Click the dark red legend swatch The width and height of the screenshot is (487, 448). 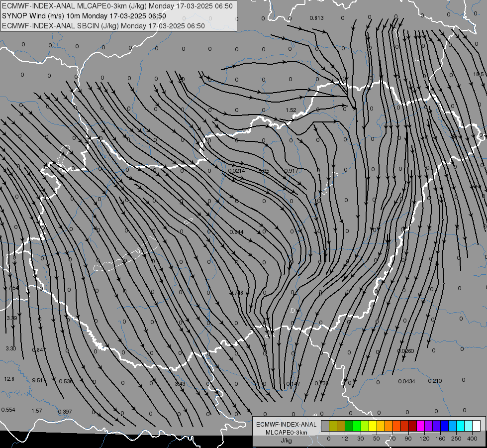pyautogui.click(x=413, y=426)
